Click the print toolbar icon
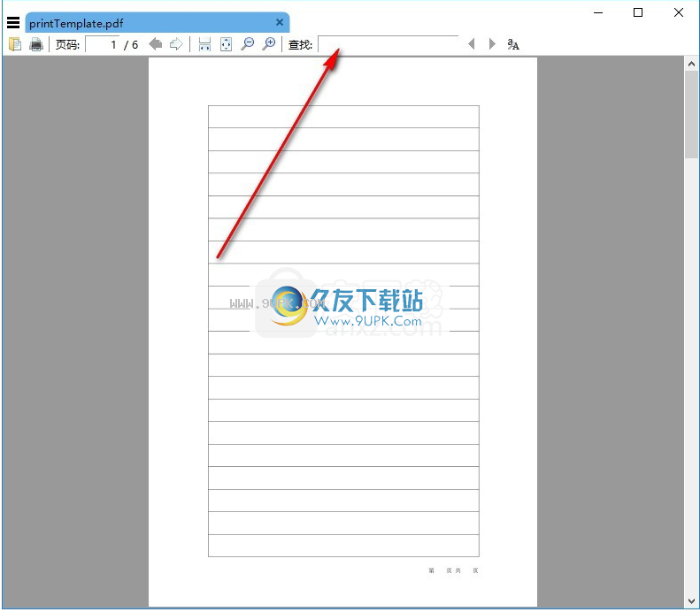The width and height of the screenshot is (700, 612). (36, 44)
